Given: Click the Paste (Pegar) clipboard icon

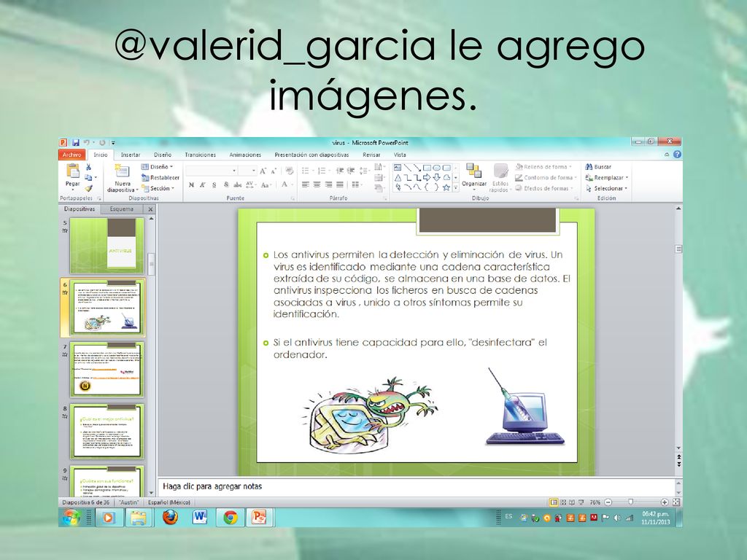Looking at the screenshot, I should pyautogui.click(x=73, y=171).
